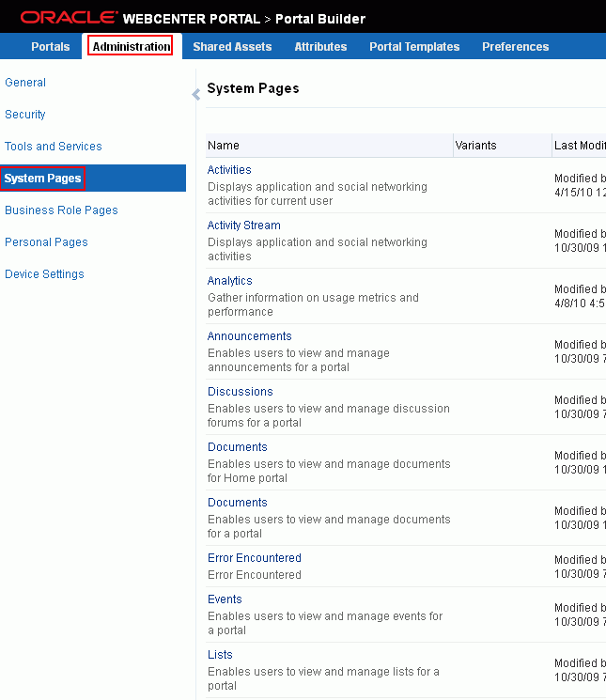Open the Discussions system page
Screen dimensions: 606x700
pos(241,392)
